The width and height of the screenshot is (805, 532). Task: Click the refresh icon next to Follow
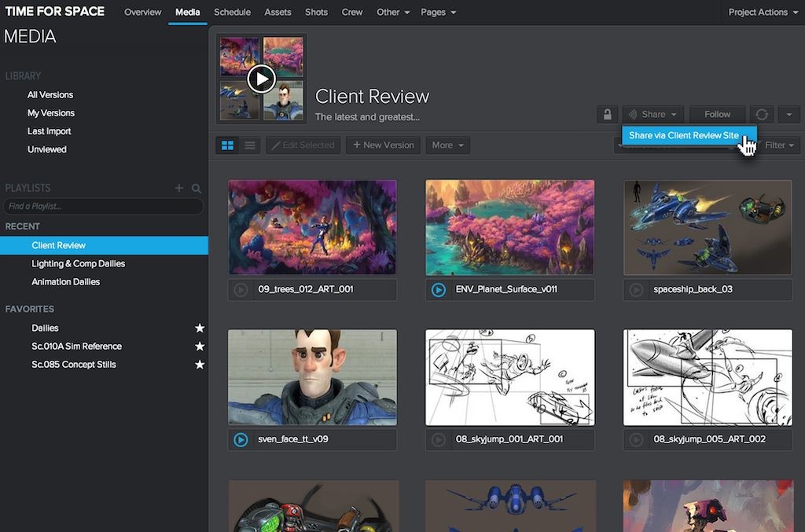(x=761, y=115)
